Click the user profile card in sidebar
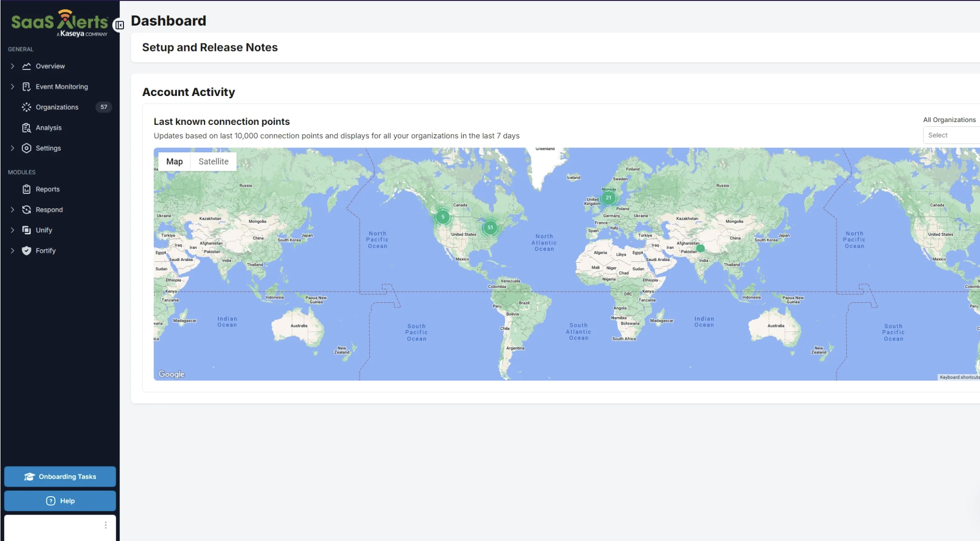The height and width of the screenshot is (541, 980). coord(60,528)
